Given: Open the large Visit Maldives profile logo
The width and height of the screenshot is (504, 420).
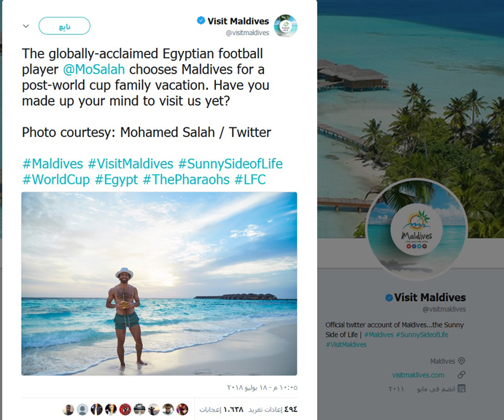Looking at the screenshot, I should (416, 230).
